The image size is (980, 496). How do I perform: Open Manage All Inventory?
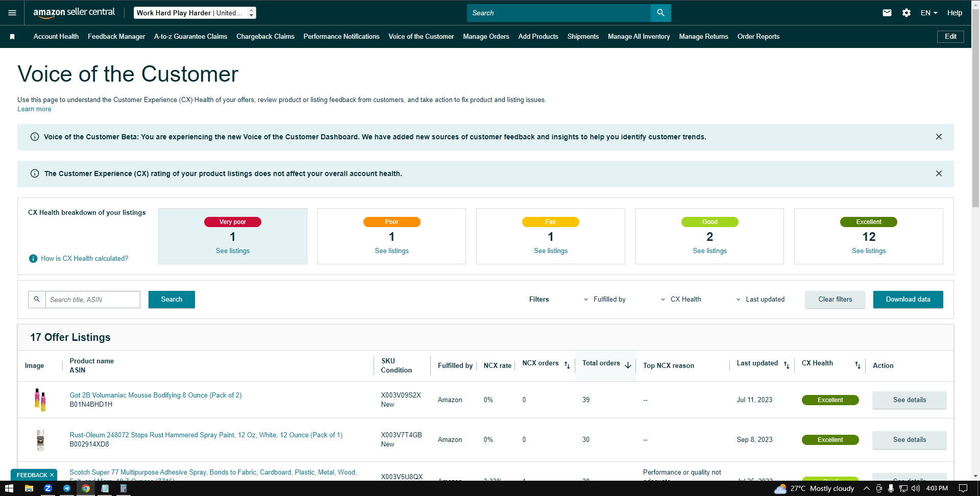639,37
